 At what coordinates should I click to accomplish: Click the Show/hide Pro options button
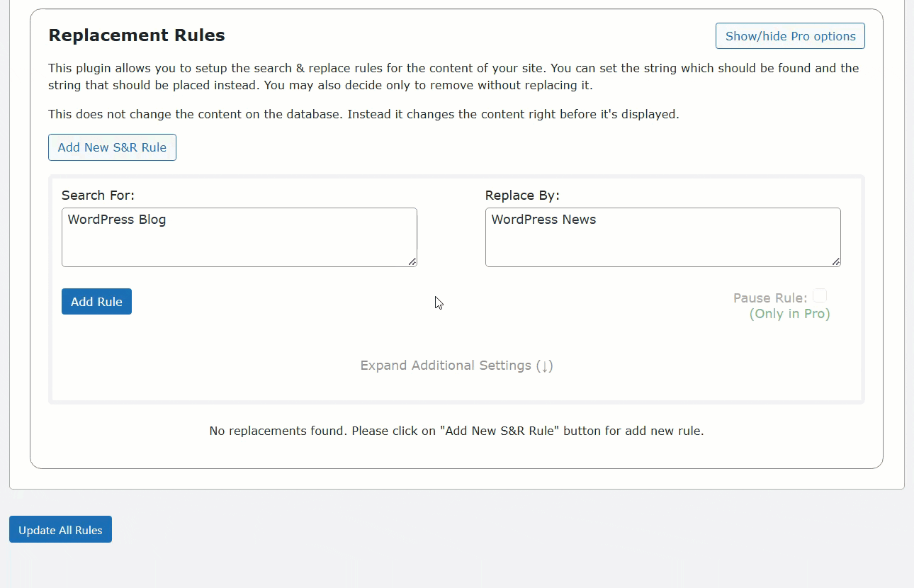click(790, 36)
